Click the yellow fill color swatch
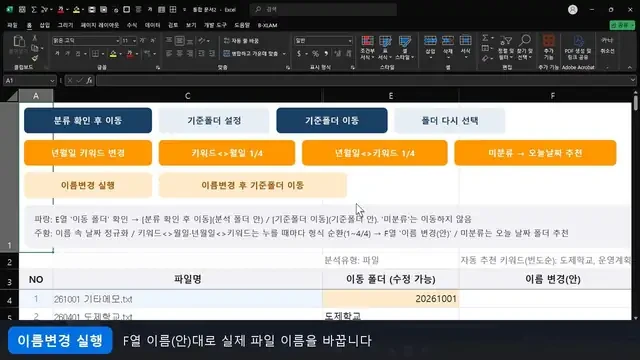The image size is (640, 360). tap(113, 54)
